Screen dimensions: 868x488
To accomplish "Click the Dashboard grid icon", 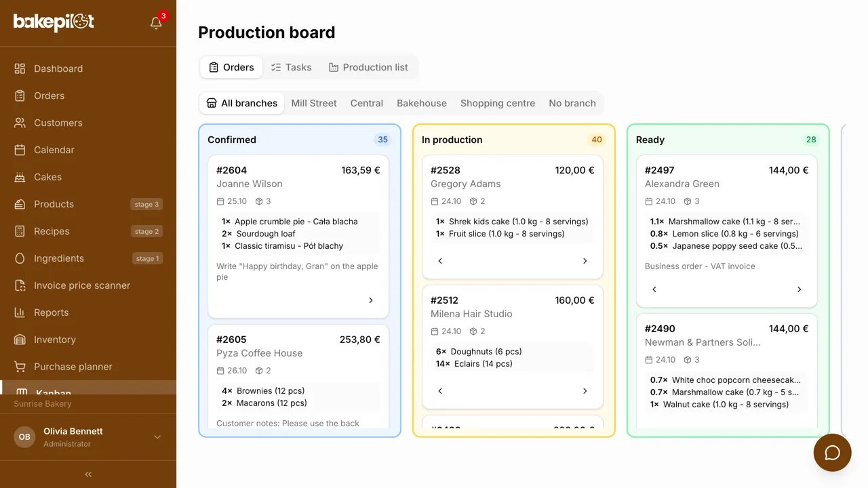I will click(20, 68).
